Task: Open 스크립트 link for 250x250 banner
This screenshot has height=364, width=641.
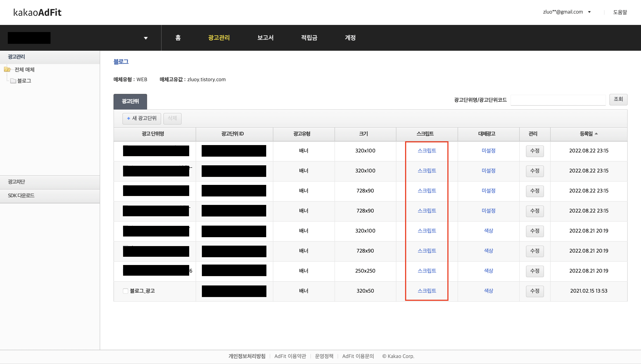Action: (427, 271)
